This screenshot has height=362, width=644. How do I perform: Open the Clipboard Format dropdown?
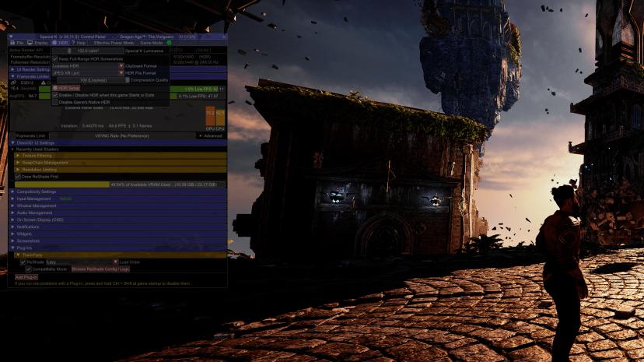pyautogui.click(x=121, y=66)
